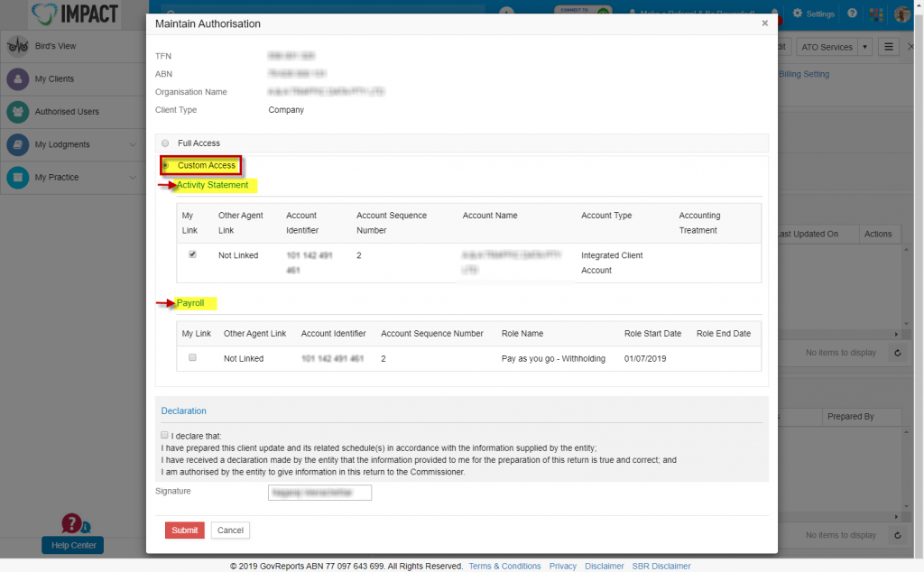924x572 pixels.
Task: Open the colorful apps grid icon
Action: point(874,14)
